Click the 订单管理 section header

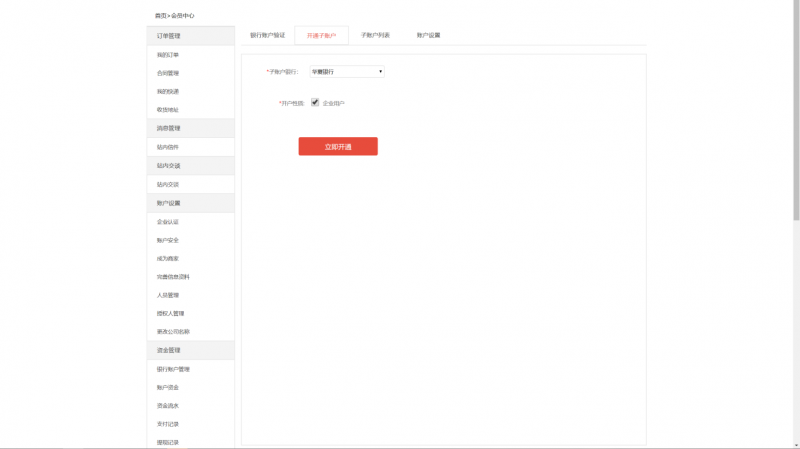(191, 36)
